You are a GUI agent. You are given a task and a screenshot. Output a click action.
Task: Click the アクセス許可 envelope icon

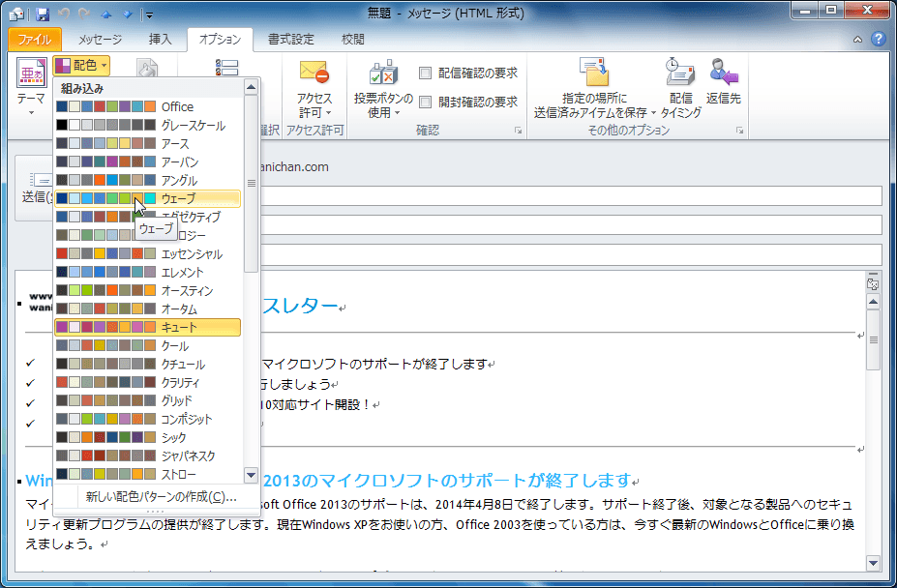click(314, 73)
